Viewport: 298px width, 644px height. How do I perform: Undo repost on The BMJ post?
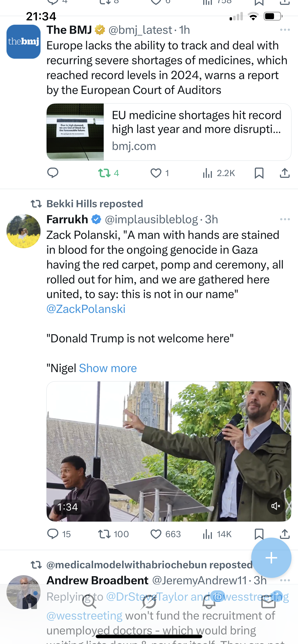[x=105, y=173]
